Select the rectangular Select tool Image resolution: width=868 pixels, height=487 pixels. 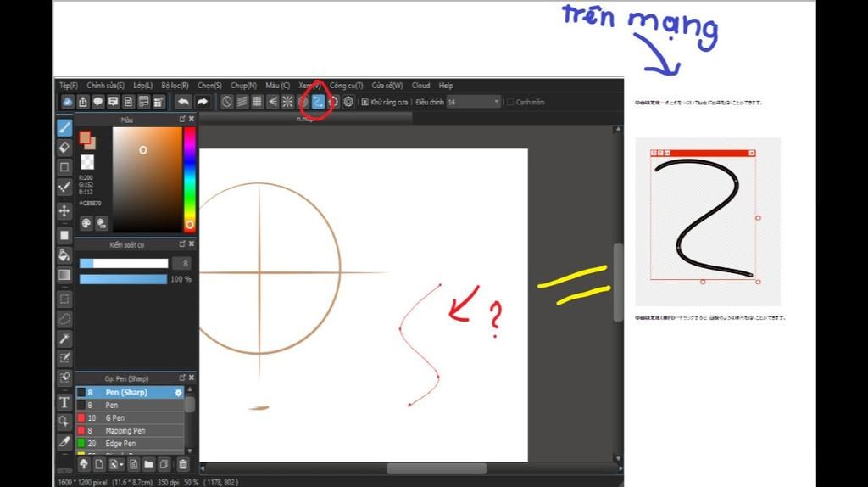64,299
